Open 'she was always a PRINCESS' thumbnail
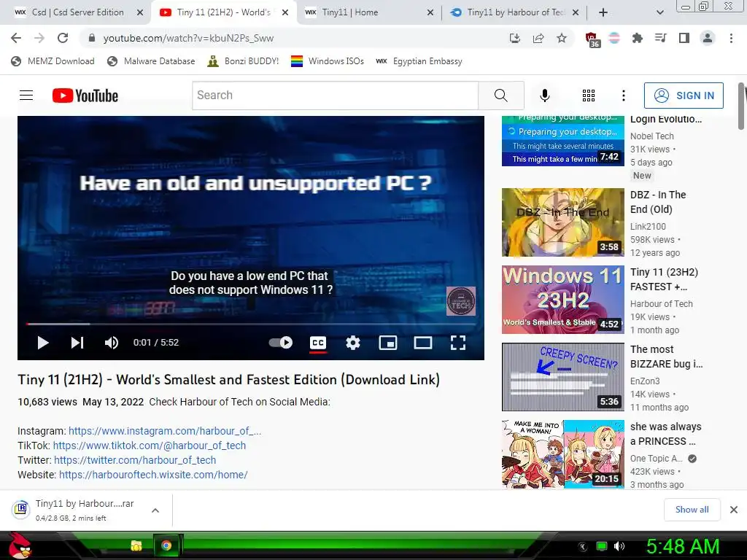Screen dimensions: 747x560 tap(562, 454)
